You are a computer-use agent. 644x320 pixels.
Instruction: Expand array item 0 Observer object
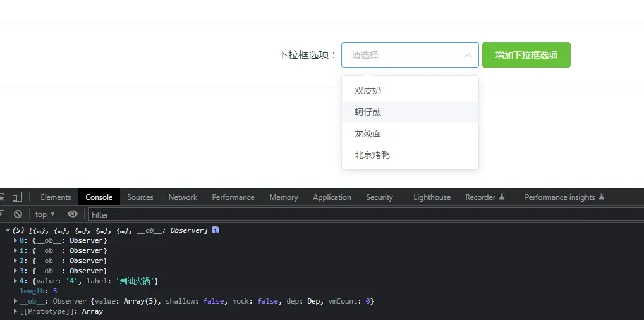16,240
